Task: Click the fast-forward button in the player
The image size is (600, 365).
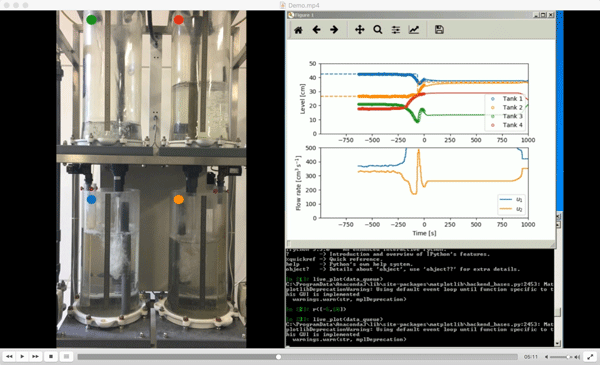Action: (35, 357)
